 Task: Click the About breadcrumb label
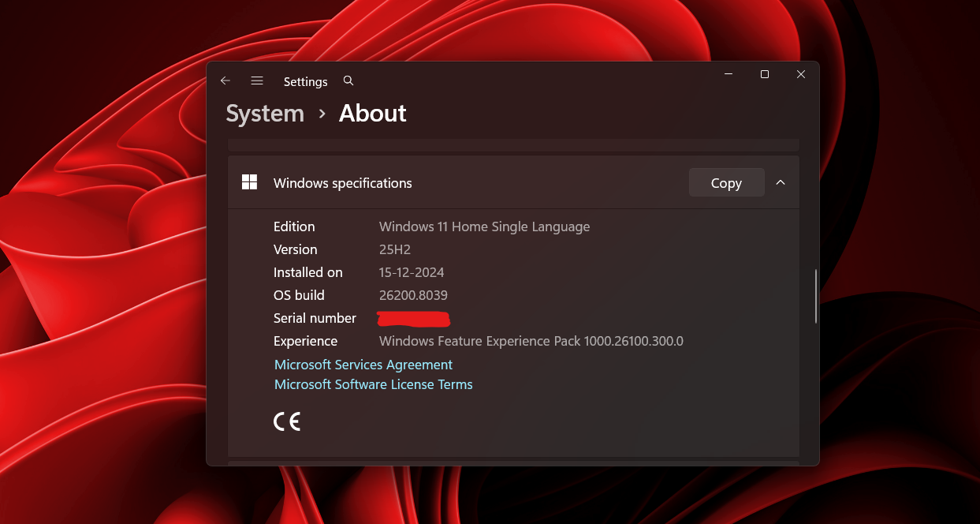coord(372,114)
